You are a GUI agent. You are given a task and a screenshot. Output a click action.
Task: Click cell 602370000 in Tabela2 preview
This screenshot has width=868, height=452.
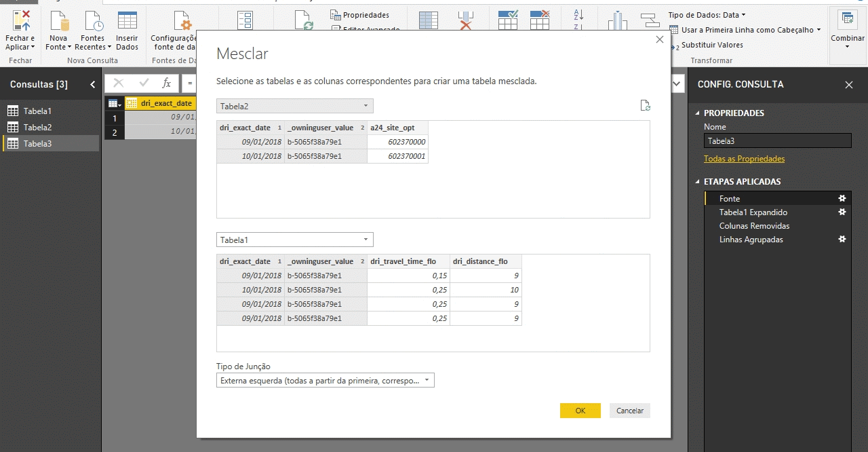[397, 142]
